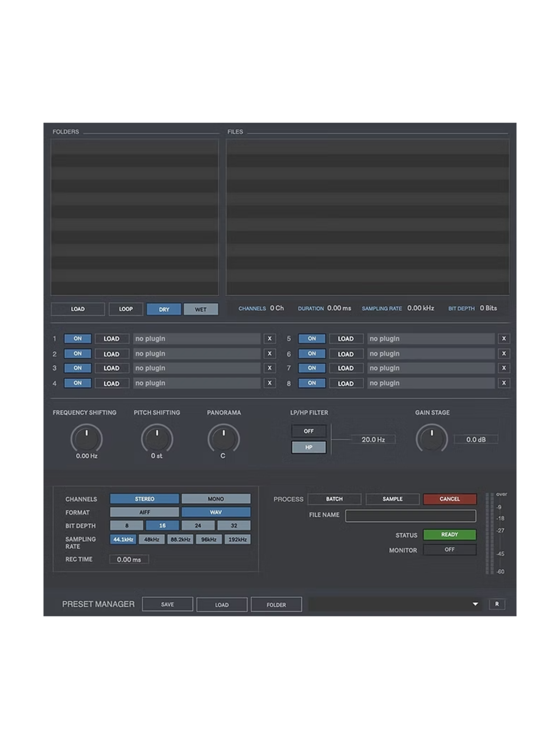Select HP mode in the LP/HP filter

tap(309, 447)
